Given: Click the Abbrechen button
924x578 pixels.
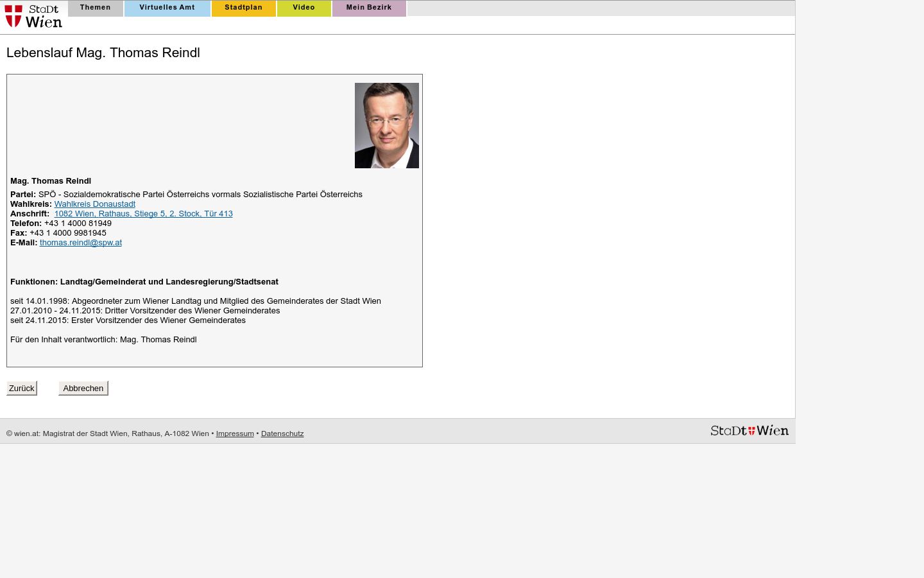Looking at the screenshot, I should tap(83, 389).
